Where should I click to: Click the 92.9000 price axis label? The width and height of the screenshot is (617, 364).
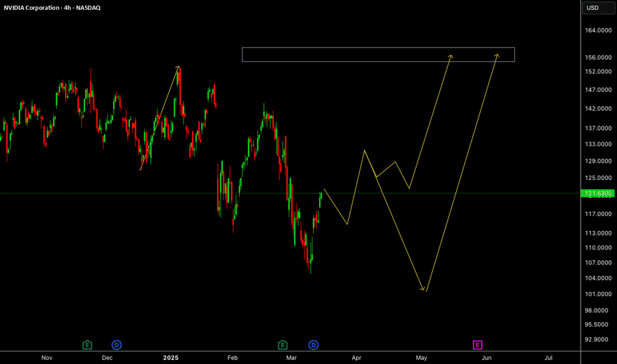tap(596, 340)
